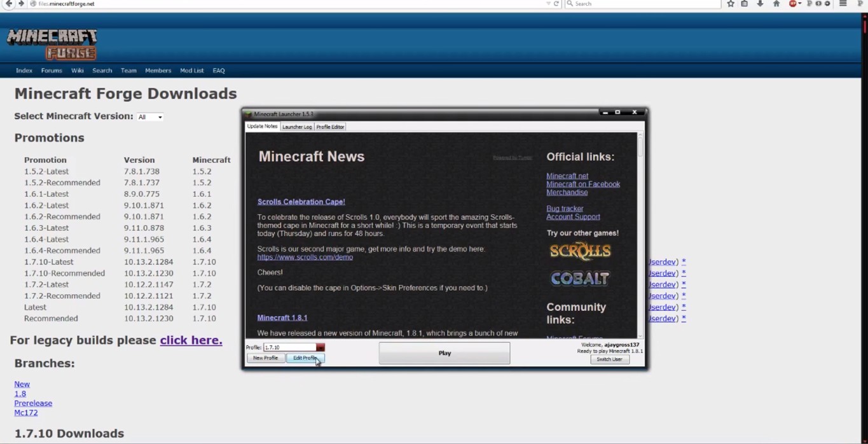This screenshot has width=868, height=444.
Task: Open the FAQ nav item
Action: click(x=219, y=71)
